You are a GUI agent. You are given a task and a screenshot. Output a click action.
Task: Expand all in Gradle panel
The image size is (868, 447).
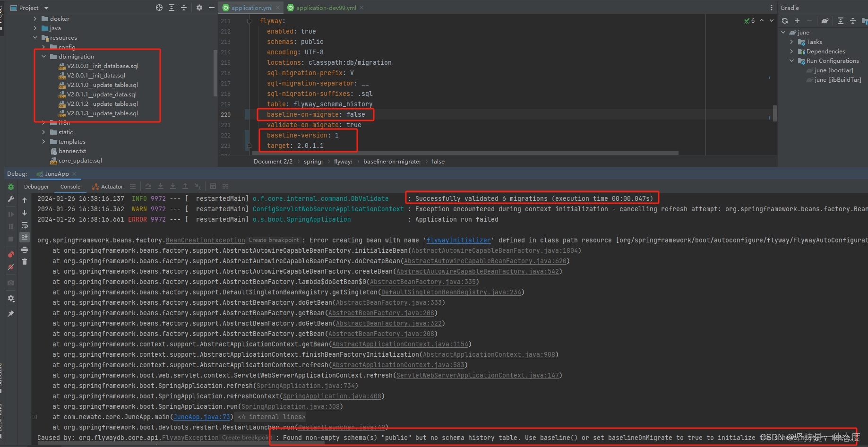click(x=841, y=21)
